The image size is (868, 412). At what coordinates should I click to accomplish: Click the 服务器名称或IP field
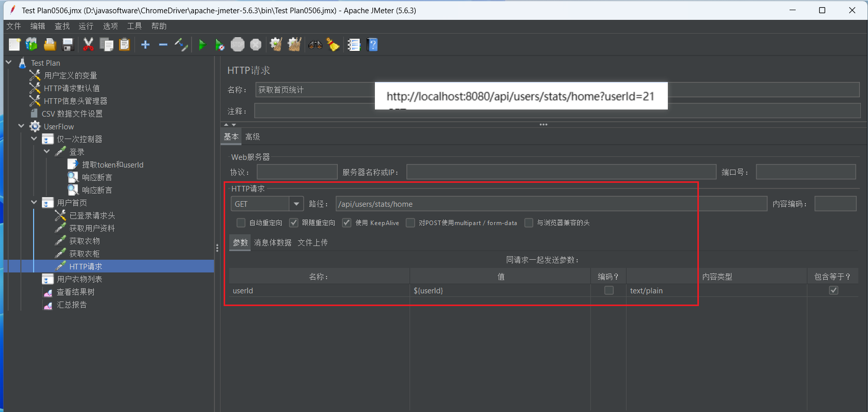561,172
